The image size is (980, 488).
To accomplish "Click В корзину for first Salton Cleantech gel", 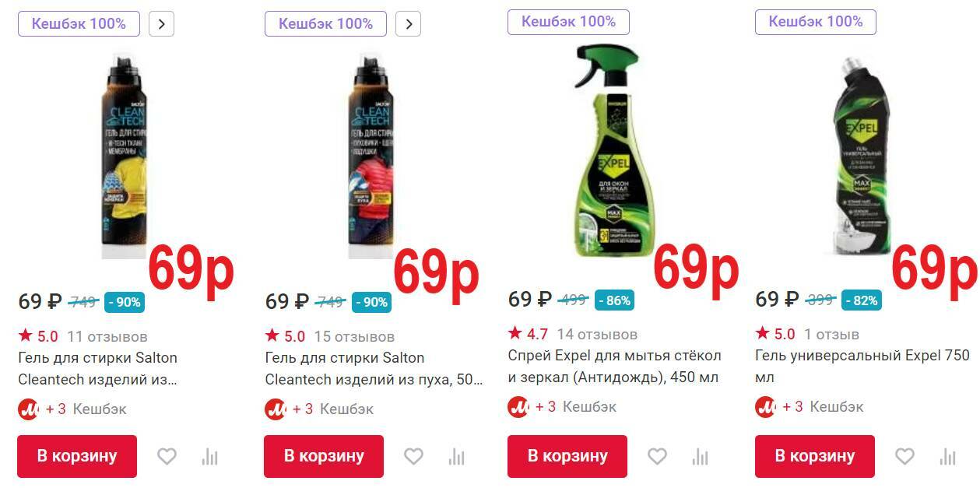I will [77, 456].
